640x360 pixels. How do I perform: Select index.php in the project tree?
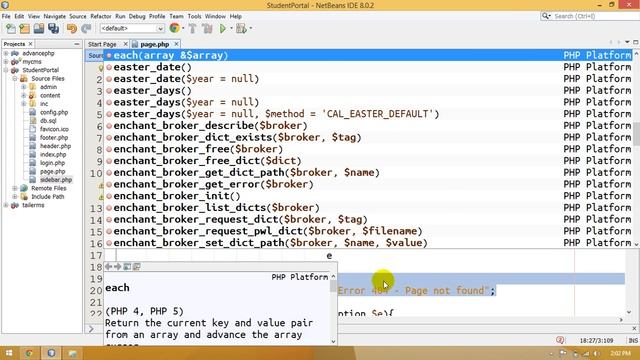click(53, 155)
